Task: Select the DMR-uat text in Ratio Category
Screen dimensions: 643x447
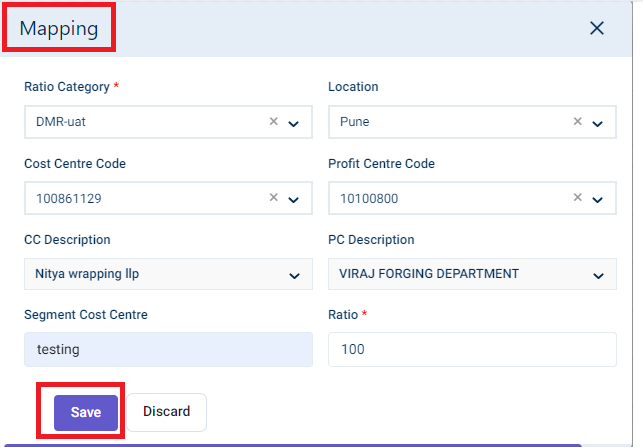Action: click(x=61, y=122)
